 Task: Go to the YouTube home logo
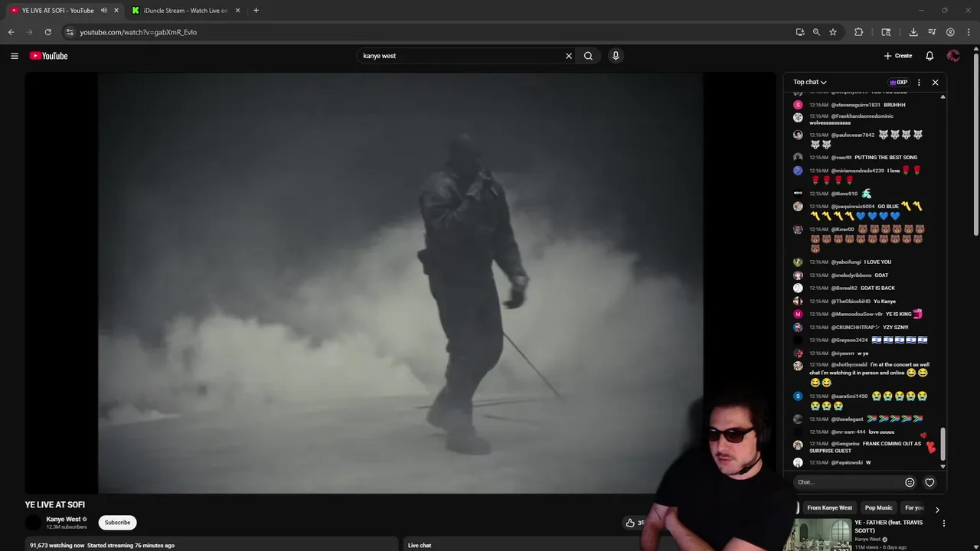49,56
